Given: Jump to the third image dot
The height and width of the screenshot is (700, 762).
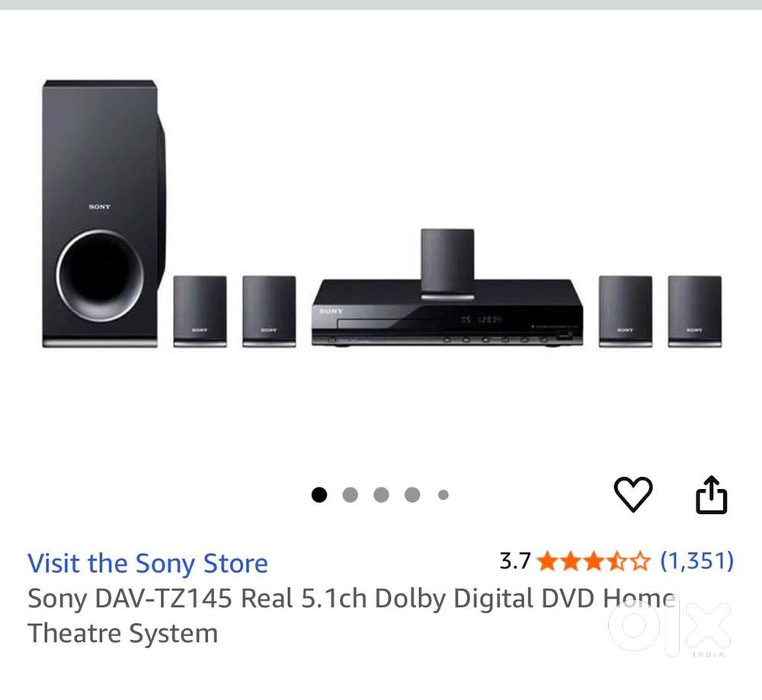Looking at the screenshot, I should coord(381,495).
